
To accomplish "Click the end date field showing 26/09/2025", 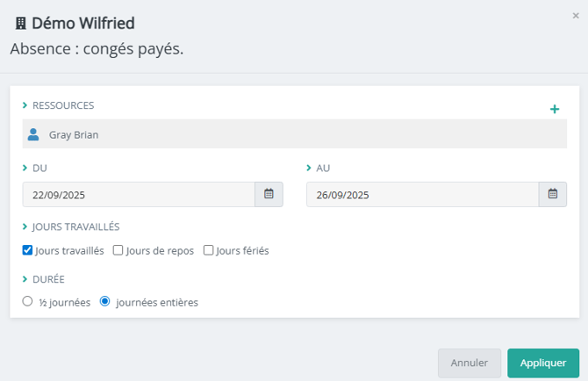I will [422, 194].
